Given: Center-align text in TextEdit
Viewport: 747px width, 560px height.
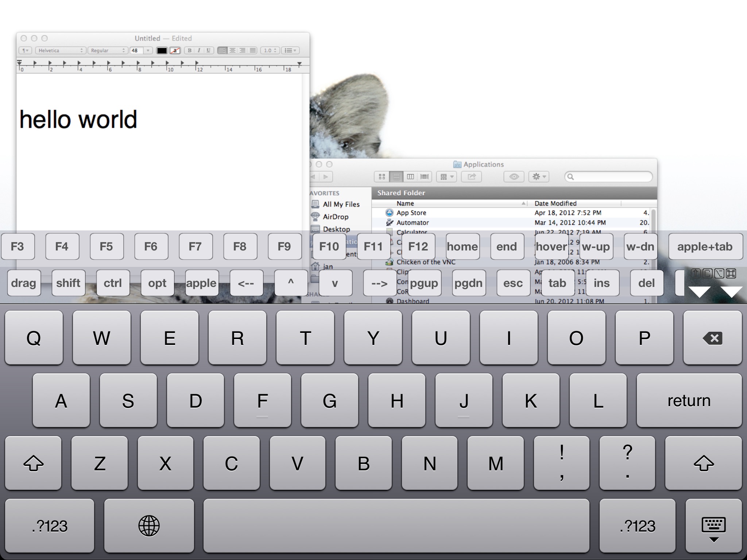Looking at the screenshot, I should tap(232, 50).
